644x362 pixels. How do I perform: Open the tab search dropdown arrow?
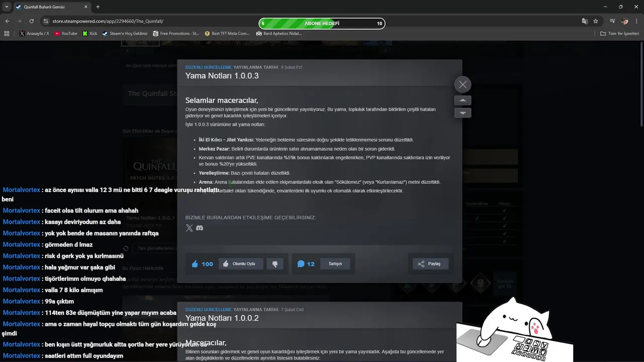point(6,7)
